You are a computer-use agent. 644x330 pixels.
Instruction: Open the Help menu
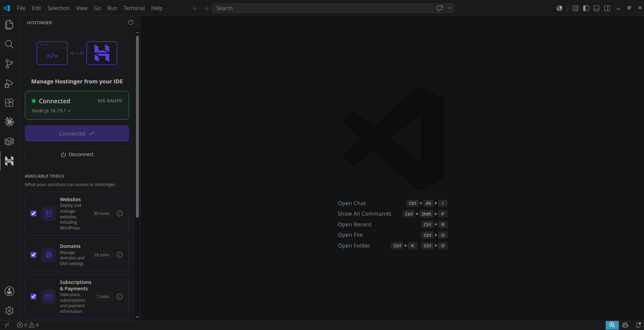click(157, 8)
